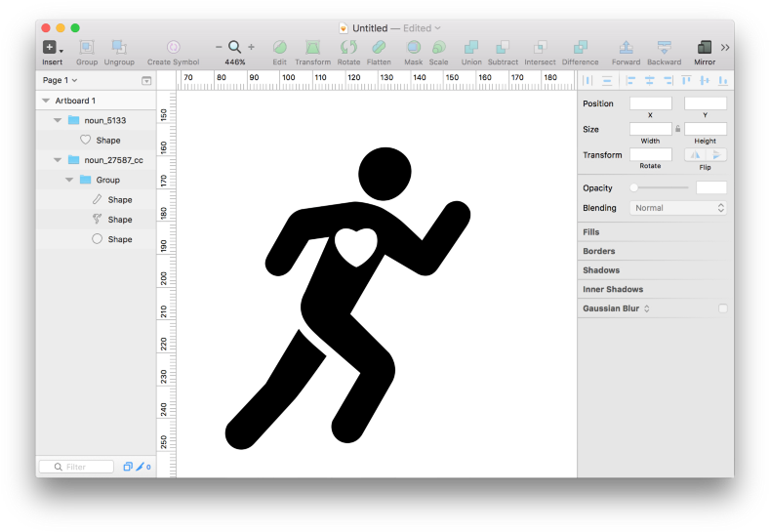Select the Group folder layer

click(107, 180)
